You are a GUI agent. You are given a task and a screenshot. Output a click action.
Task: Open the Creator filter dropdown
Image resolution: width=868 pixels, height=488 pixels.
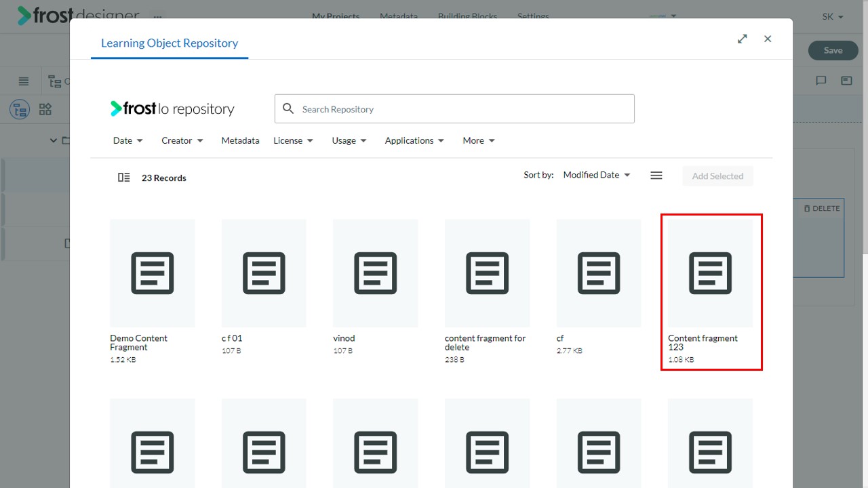[182, 140]
